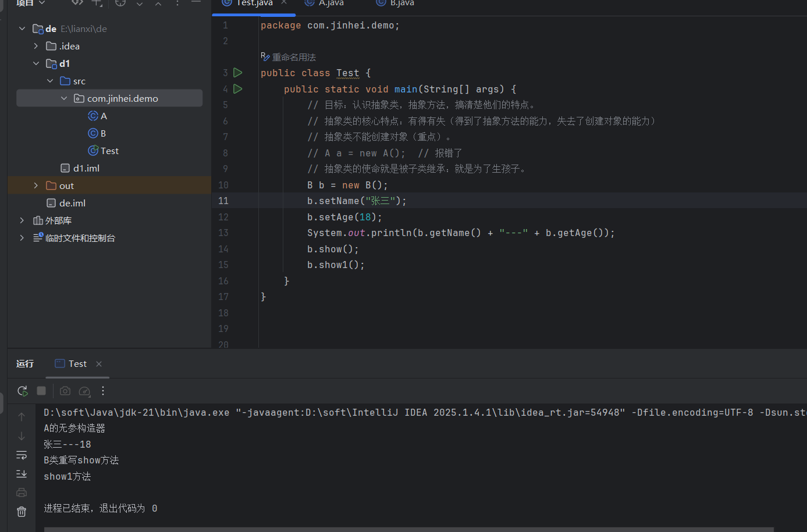Expand the .idea folder

point(36,46)
